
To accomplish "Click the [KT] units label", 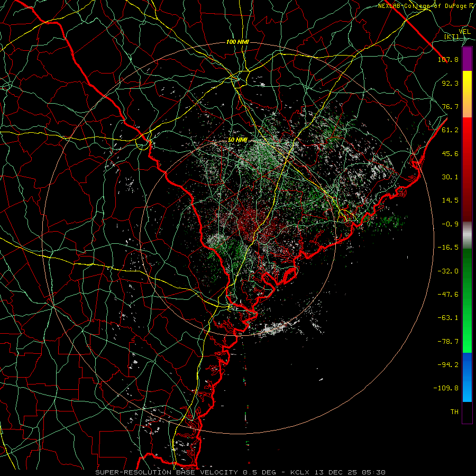I will click(x=452, y=36).
